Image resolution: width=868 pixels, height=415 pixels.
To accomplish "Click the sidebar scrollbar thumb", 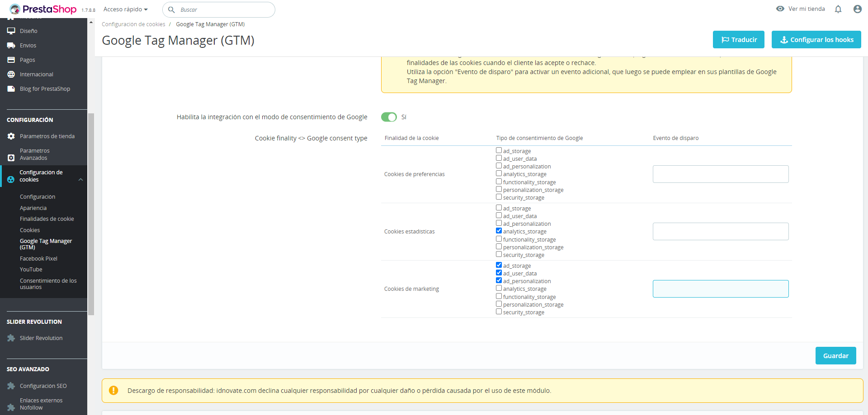I will 91,214.
